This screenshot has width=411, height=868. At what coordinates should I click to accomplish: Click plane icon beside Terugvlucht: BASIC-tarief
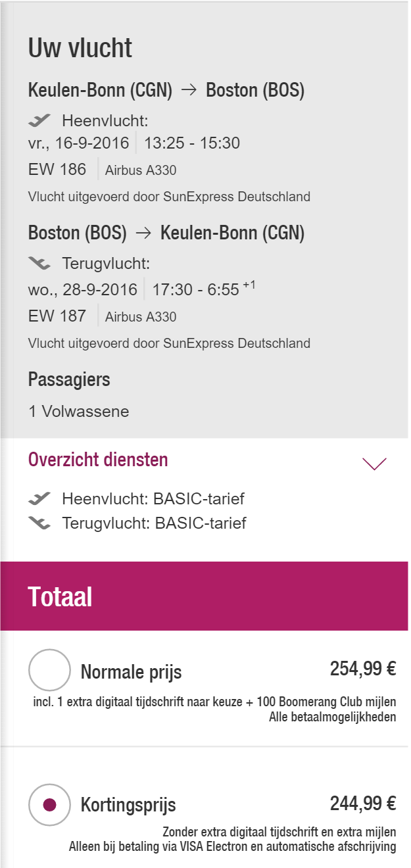click(x=39, y=523)
